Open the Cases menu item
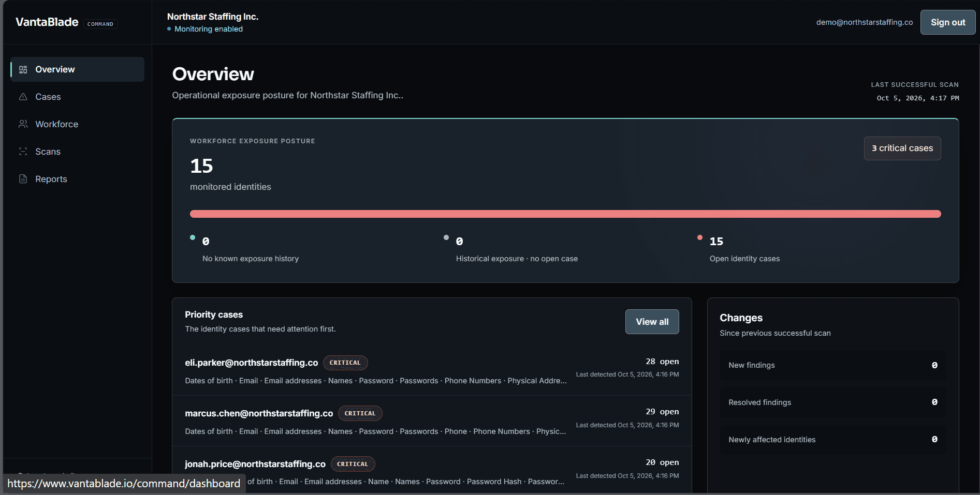Image resolution: width=980 pixels, height=495 pixels. point(77,97)
